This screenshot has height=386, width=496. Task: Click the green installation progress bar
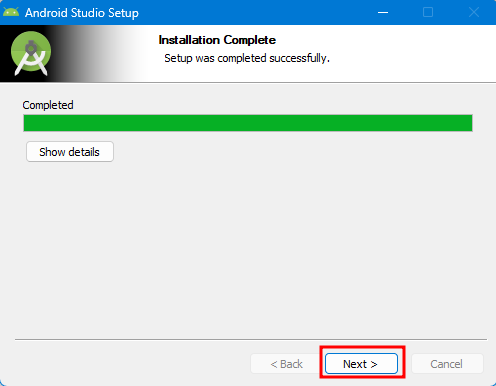[248, 123]
